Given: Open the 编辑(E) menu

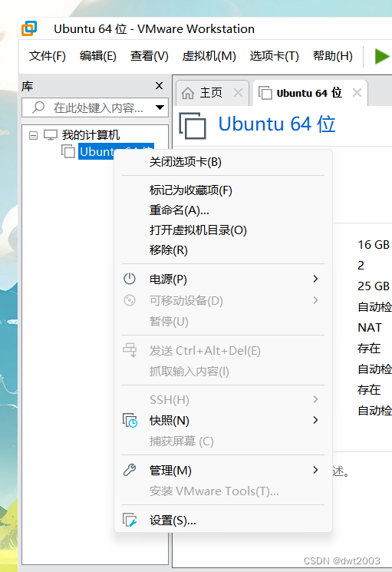Looking at the screenshot, I should click(x=97, y=56).
